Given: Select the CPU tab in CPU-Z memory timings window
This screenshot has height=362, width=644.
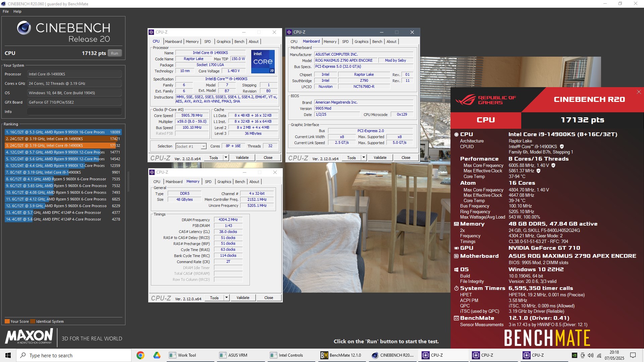Looking at the screenshot, I should pos(157,182).
